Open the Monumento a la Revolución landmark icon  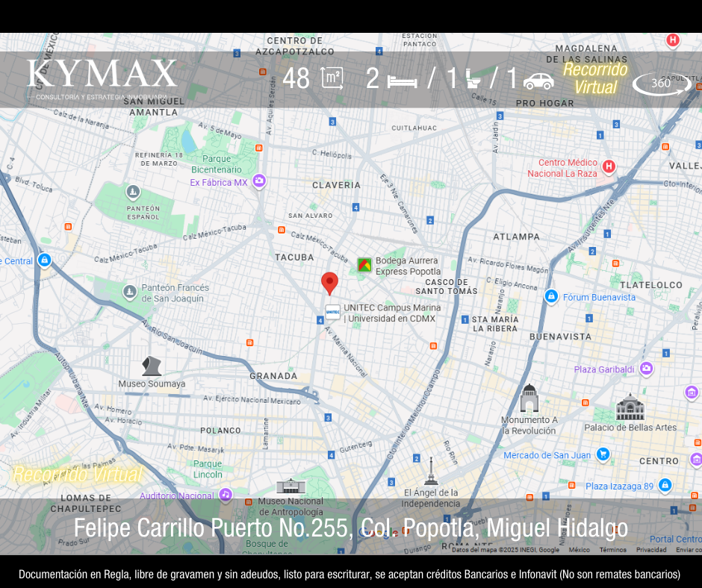coord(529,398)
